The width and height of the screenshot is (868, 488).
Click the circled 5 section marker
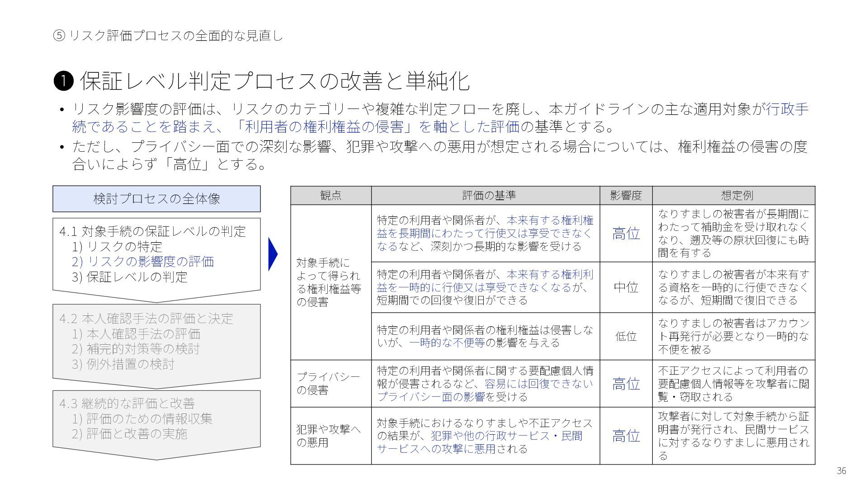coord(59,36)
